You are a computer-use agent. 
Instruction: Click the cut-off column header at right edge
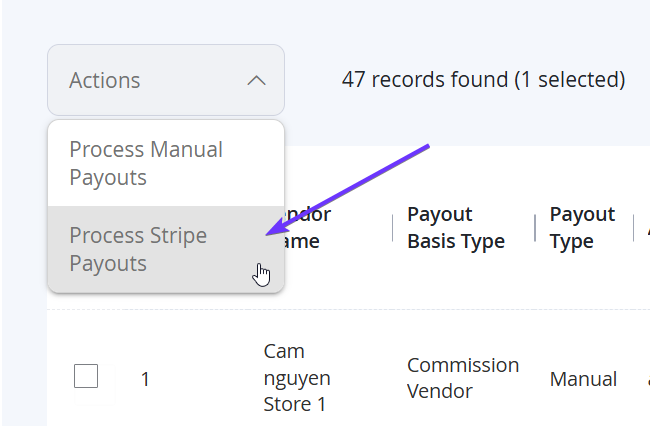click(648, 228)
